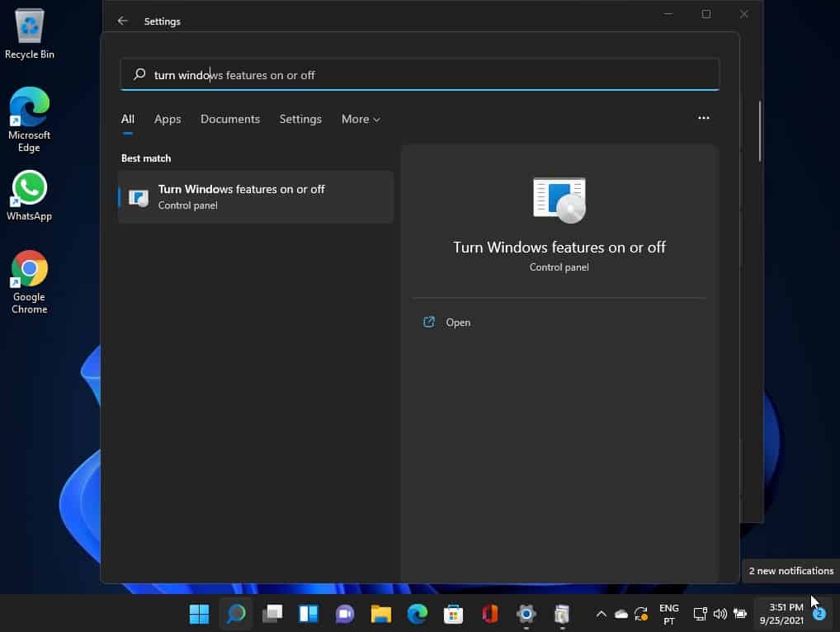Viewport: 840px width, 632px height.
Task: Launch Office from the taskbar
Action: pyautogui.click(x=489, y=614)
